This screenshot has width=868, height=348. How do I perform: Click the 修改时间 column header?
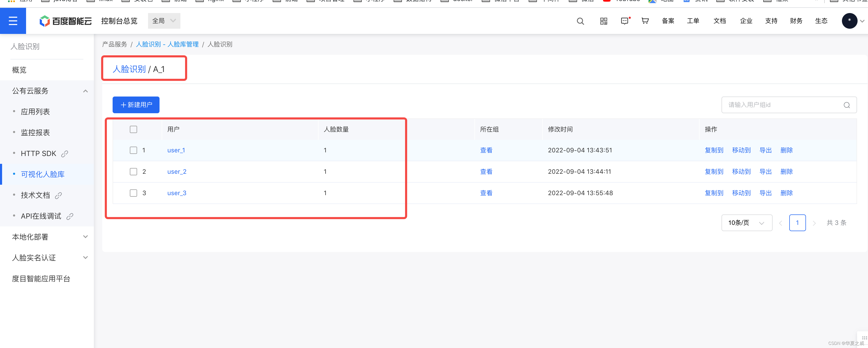tap(560, 129)
